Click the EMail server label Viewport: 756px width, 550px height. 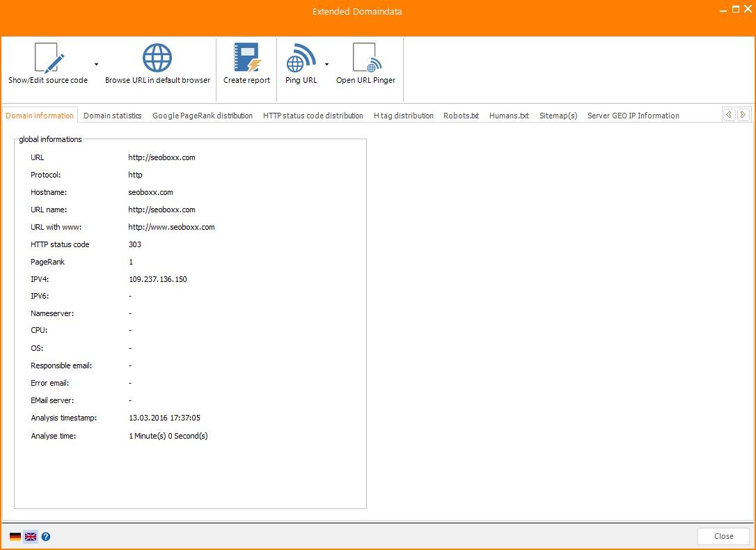[52, 400]
